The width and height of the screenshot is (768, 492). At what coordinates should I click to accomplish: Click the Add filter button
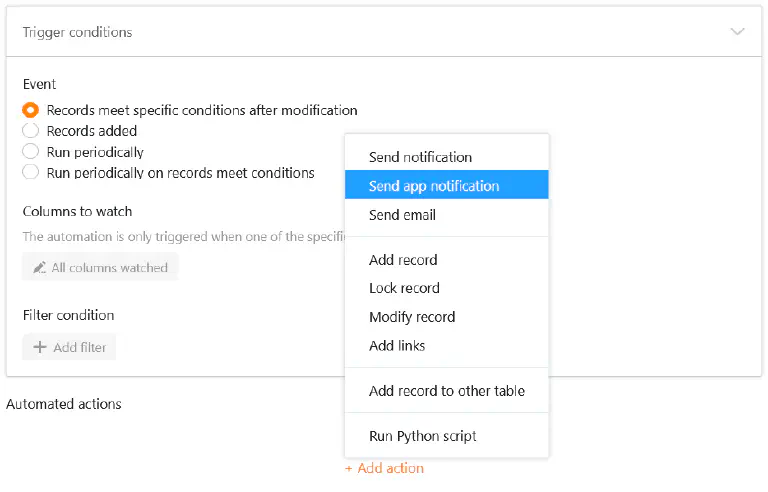pos(69,347)
